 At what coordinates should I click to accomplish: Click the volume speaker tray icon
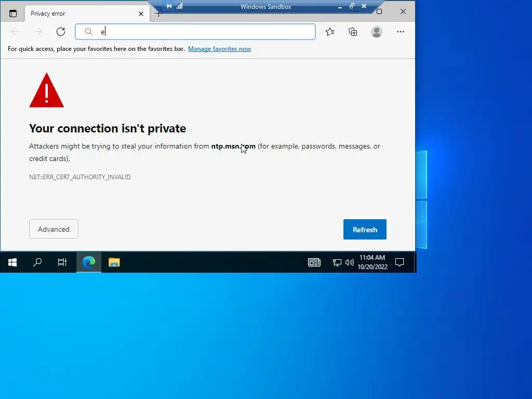tap(350, 262)
